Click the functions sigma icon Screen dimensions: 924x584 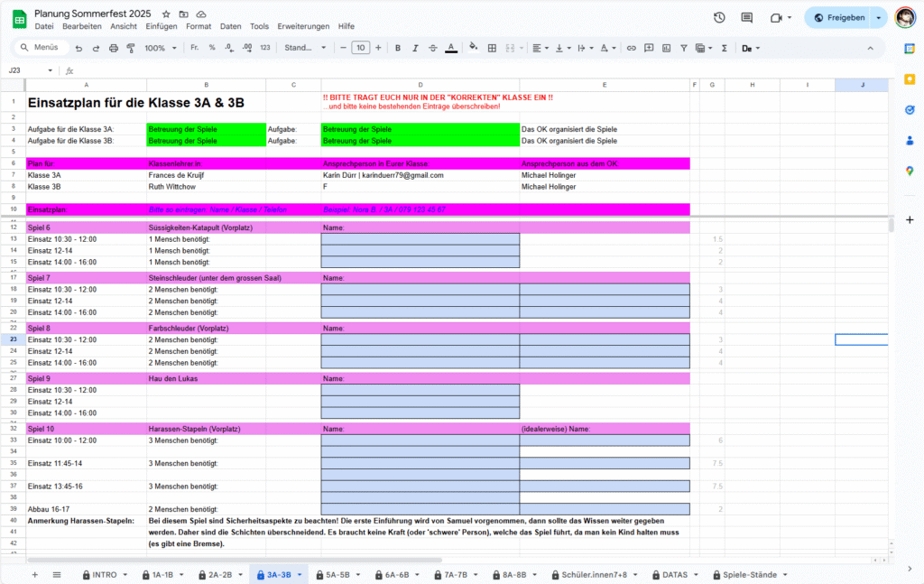tap(724, 48)
